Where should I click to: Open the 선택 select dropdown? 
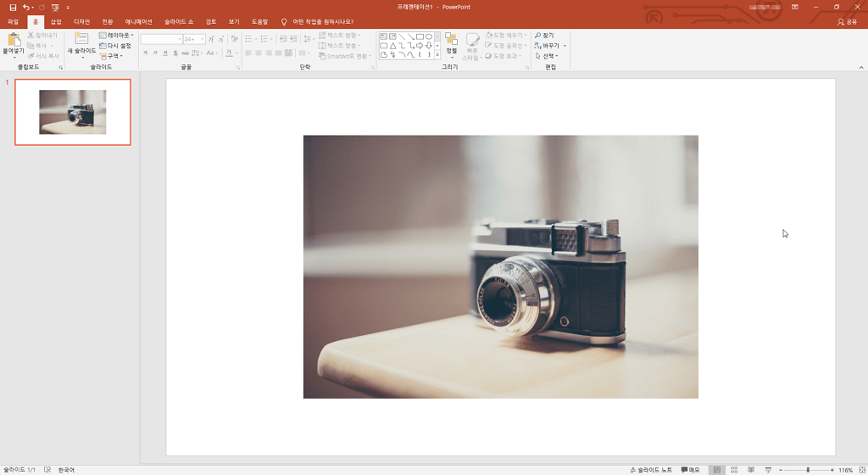[x=547, y=56]
